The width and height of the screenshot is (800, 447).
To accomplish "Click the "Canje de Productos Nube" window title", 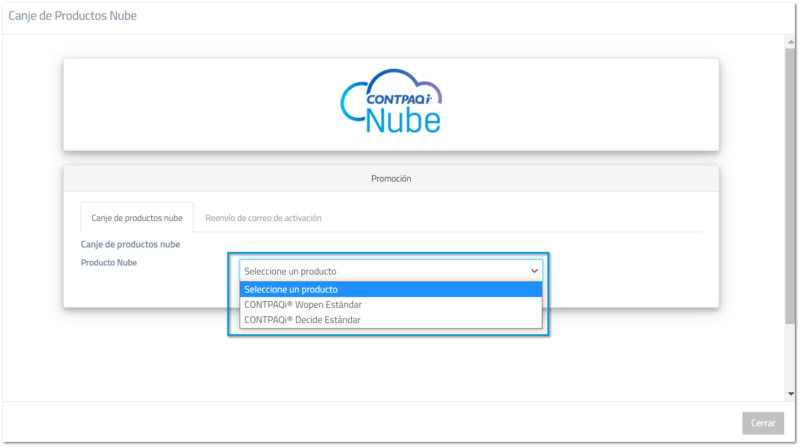I will 72,16.
